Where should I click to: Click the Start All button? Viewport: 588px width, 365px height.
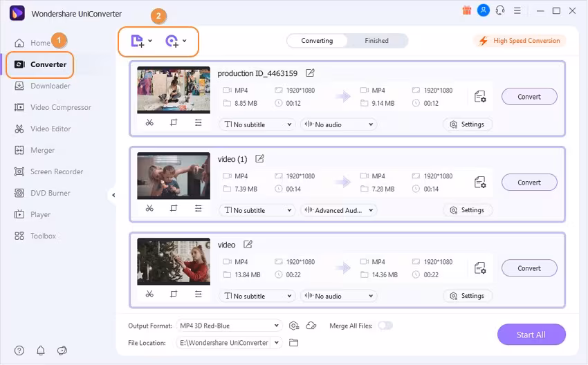(x=531, y=335)
